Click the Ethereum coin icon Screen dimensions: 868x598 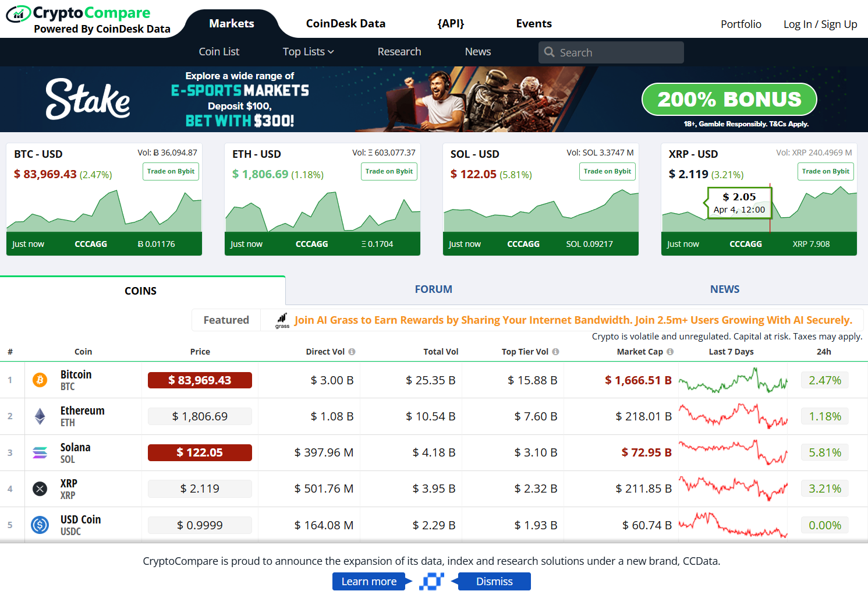point(40,416)
